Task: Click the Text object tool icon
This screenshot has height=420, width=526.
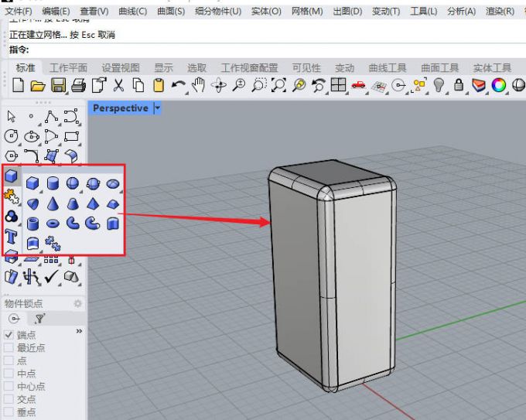Action: pos(12,237)
